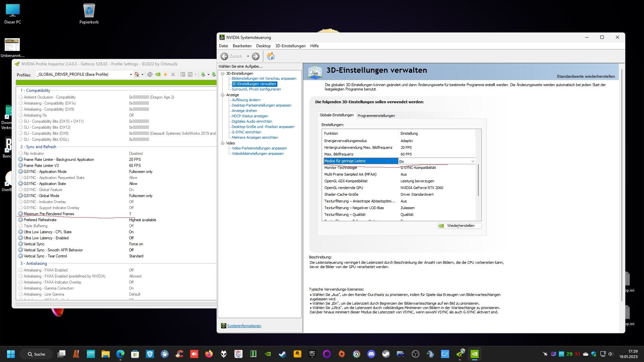Open Ubisoft Connect from the taskbar

pos(356,354)
